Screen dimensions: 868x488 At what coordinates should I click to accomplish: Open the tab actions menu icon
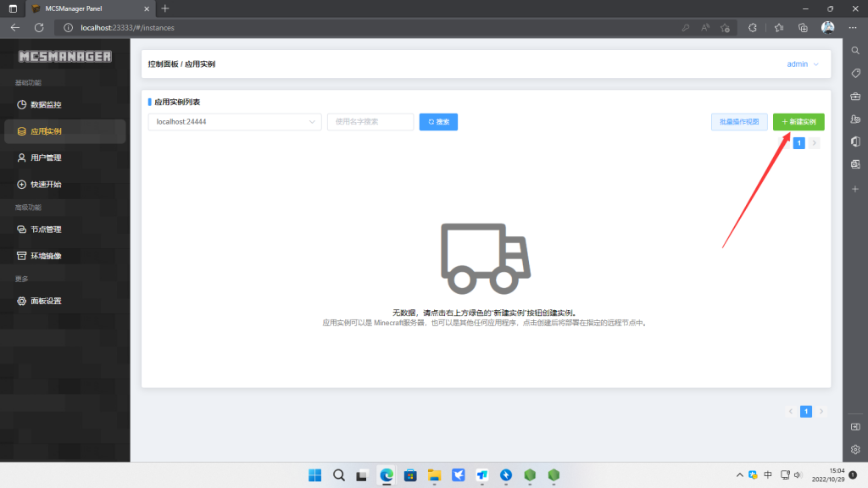click(x=13, y=8)
